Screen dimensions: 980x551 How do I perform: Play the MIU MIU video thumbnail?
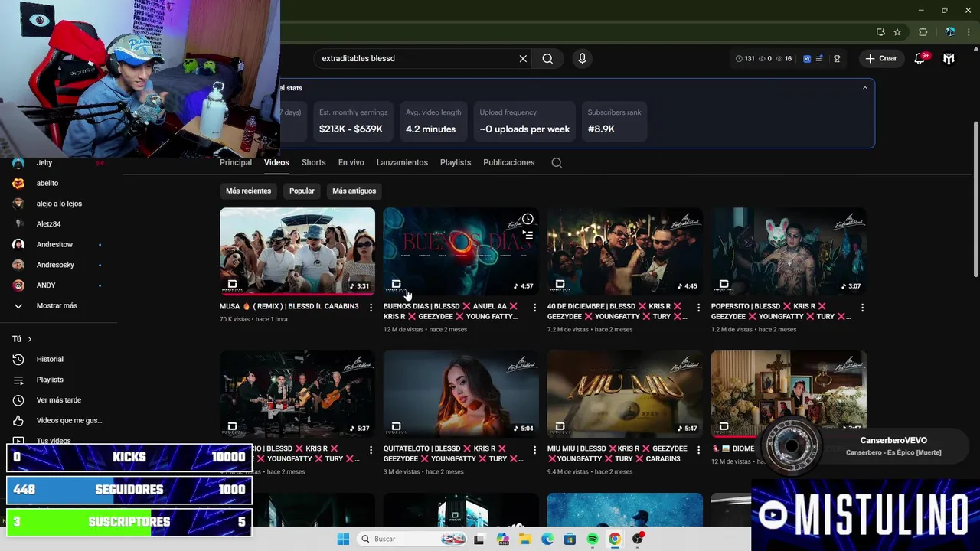[x=625, y=393]
